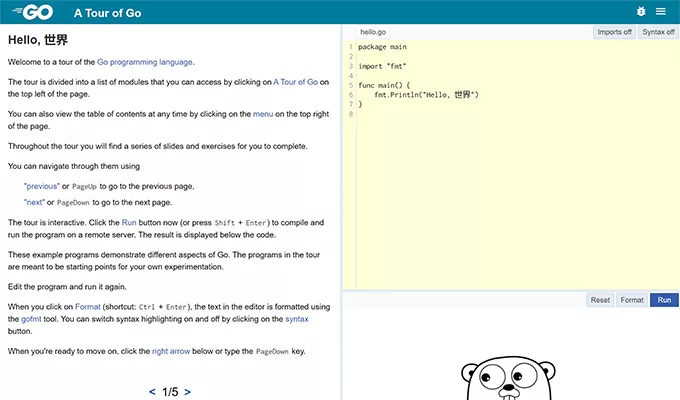Viewport: 680px width, 400px height.
Task: Go to previous slide with left arrow
Action: [x=152, y=392]
